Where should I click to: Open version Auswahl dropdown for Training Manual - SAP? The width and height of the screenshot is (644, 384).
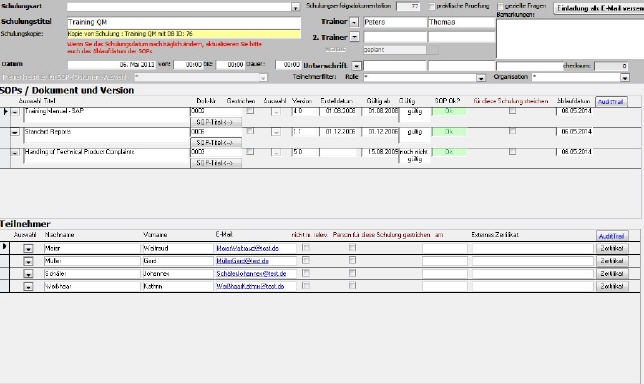[276, 112]
